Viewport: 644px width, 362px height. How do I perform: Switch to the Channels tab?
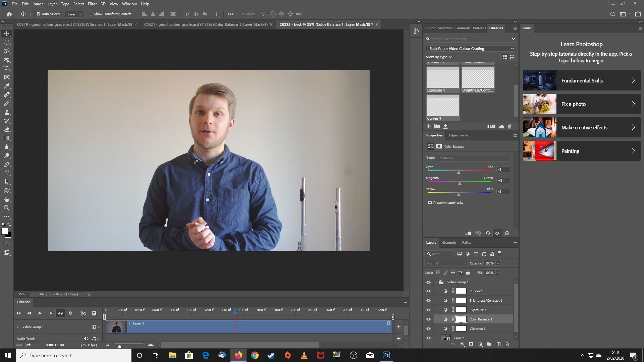click(x=449, y=243)
